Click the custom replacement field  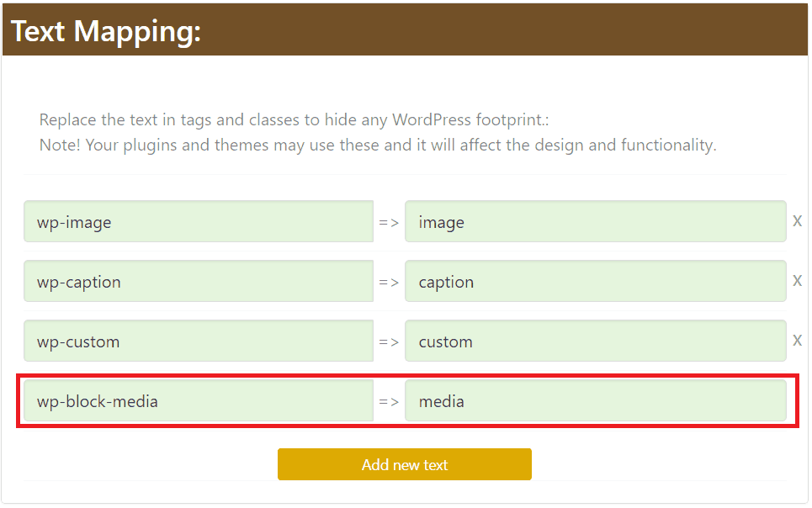[596, 341]
